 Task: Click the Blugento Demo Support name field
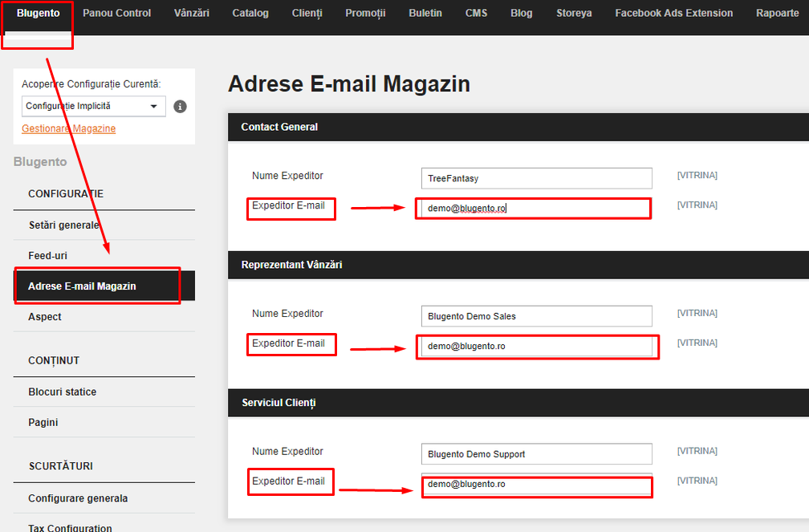coord(537,454)
